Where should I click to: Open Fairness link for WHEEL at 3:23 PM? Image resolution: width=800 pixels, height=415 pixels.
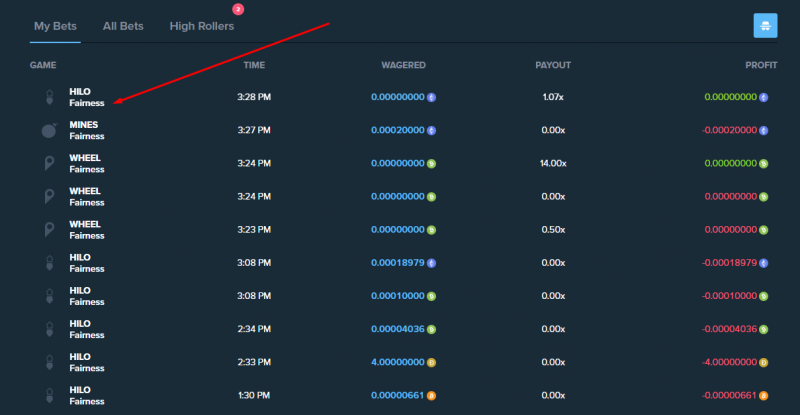(87, 236)
